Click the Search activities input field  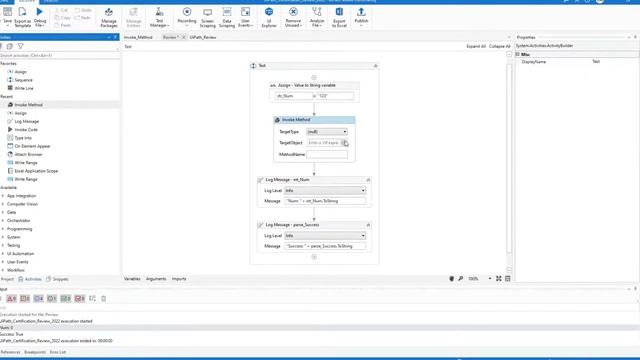coord(58,56)
